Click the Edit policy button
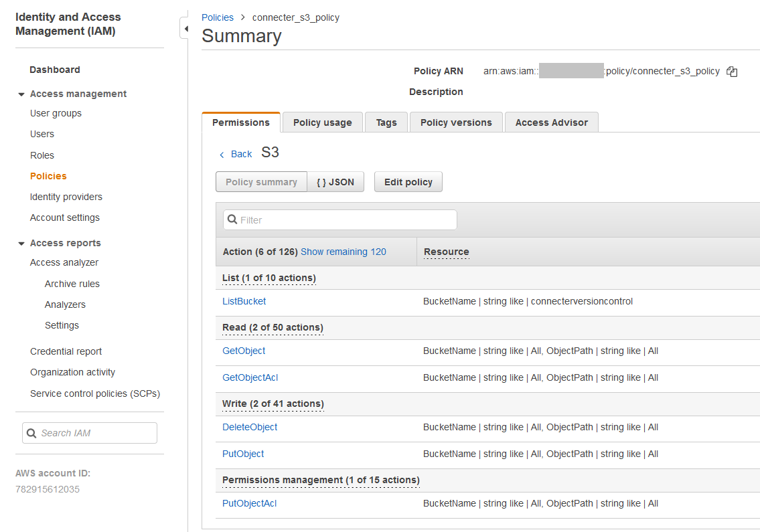Viewport: 760px width, 532px height. pyautogui.click(x=408, y=181)
